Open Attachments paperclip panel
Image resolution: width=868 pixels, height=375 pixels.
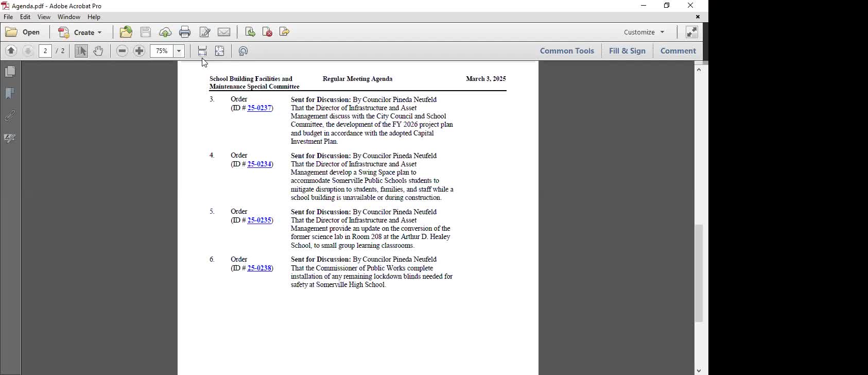pyautogui.click(x=10, y=116)
